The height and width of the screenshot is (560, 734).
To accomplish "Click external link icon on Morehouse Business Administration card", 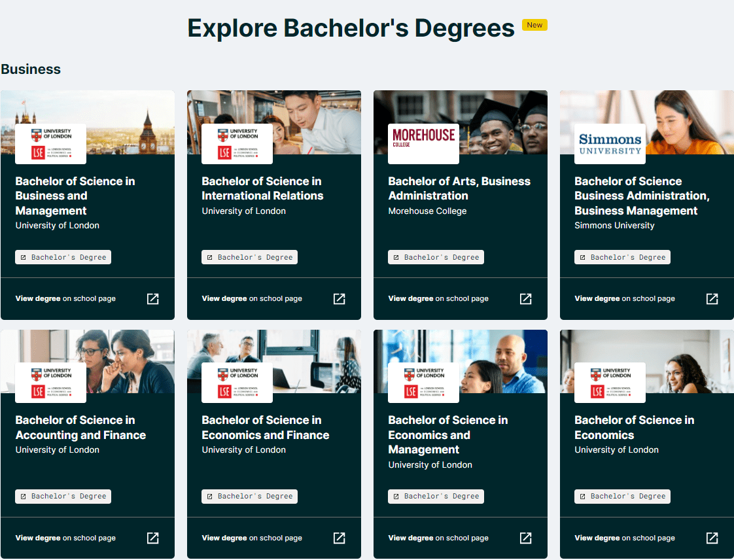I will pyautogui.click(x=525, y=299).
